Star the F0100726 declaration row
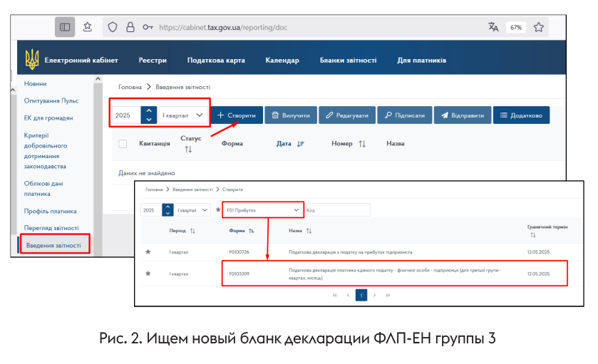Image resolution: width=598 pixels, height=364 pixels. pos(148,252)
